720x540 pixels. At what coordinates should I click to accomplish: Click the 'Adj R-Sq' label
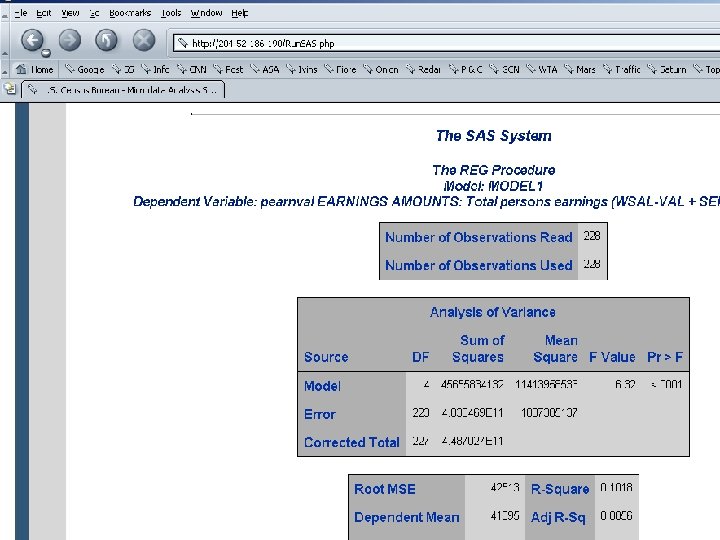click(x=558, y=518)
